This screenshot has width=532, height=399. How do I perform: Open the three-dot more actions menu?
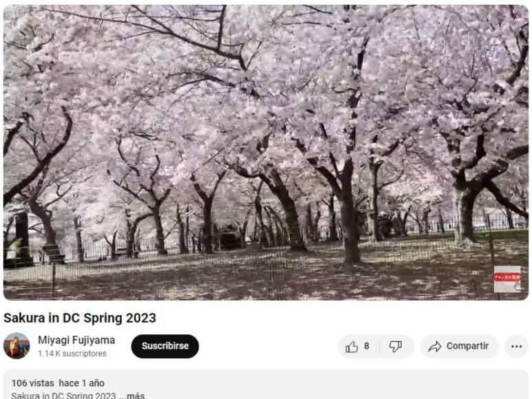coord(516,347)
